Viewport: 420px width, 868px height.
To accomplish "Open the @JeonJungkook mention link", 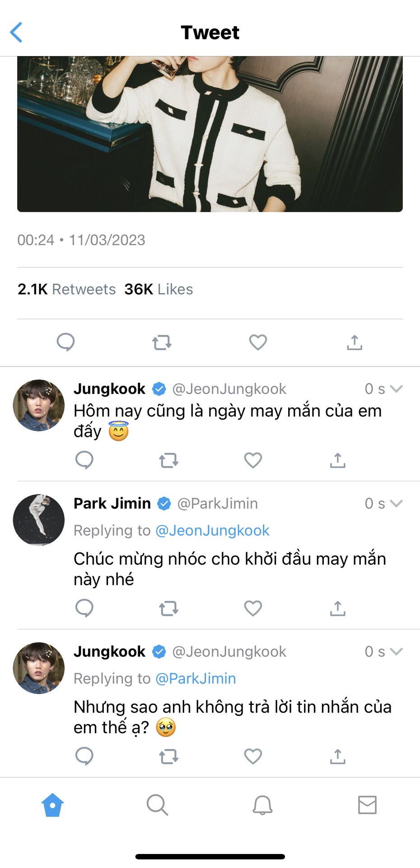I will pos(212,530).
